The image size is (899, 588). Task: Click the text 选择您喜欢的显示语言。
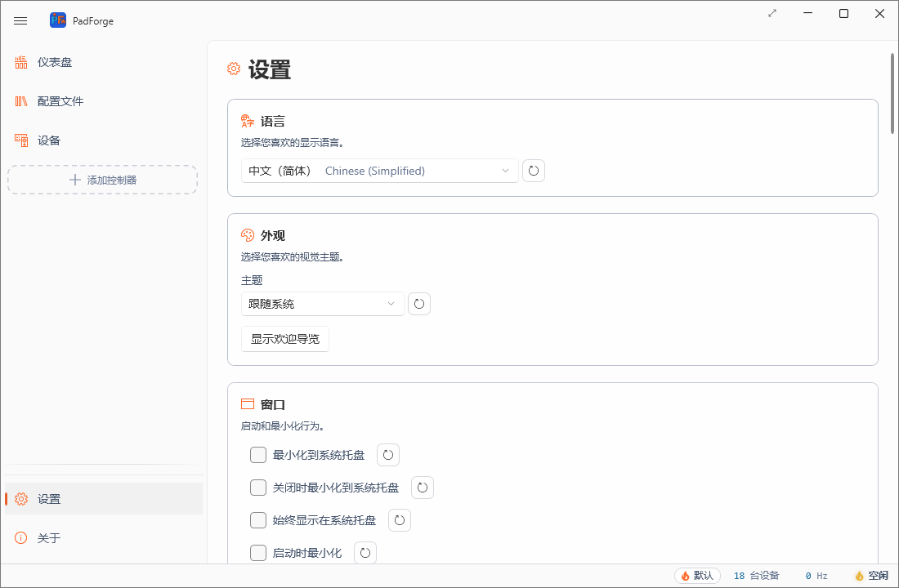point(293,143)
